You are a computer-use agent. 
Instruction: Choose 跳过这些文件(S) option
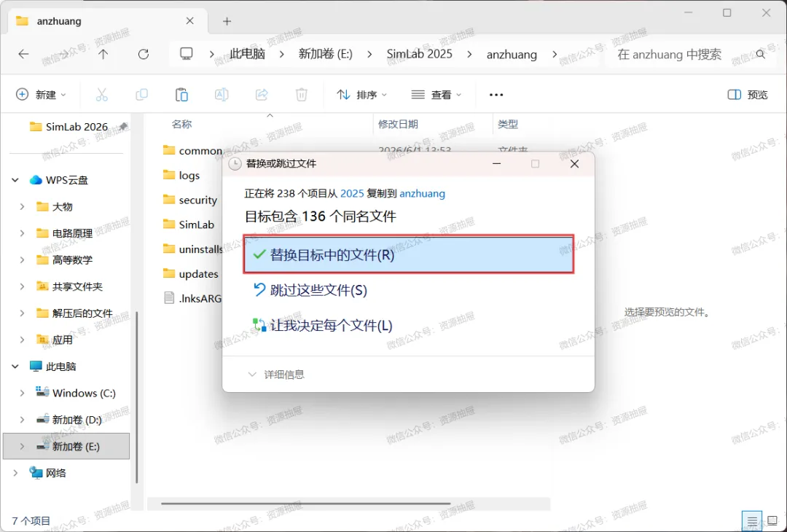click(310, 290)
